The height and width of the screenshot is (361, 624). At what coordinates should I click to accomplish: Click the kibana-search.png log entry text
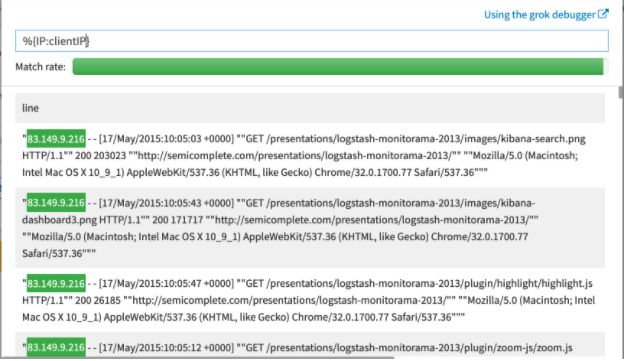[310, 156]
